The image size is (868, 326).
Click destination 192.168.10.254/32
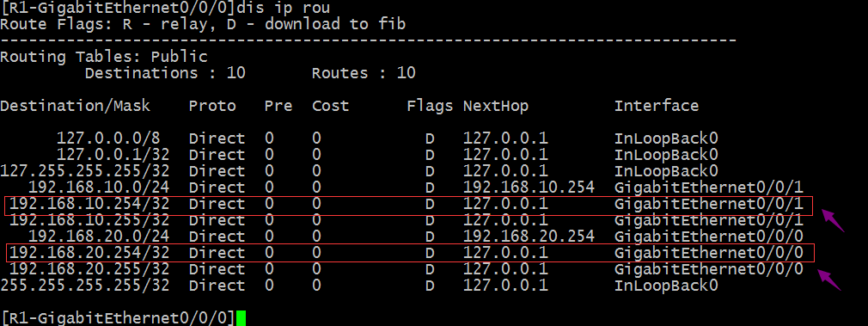[x=89, y=204]
